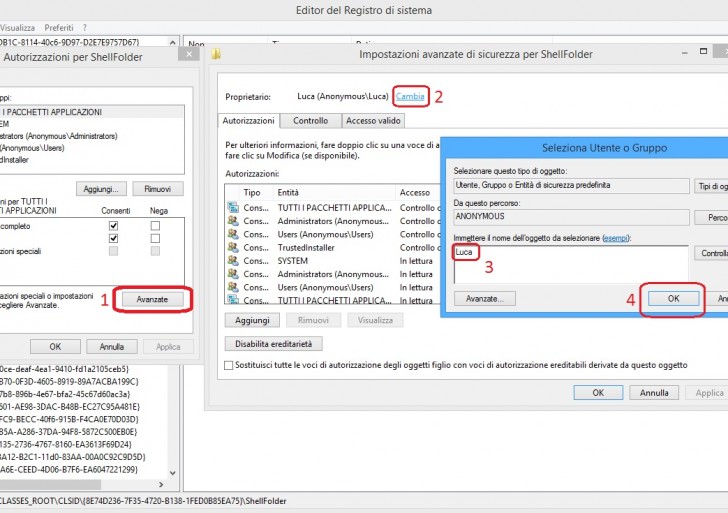This screenshot has width=728, height=513.
Task: Select registry key ending 5872C500EB0E}
Action: (68, 432)
